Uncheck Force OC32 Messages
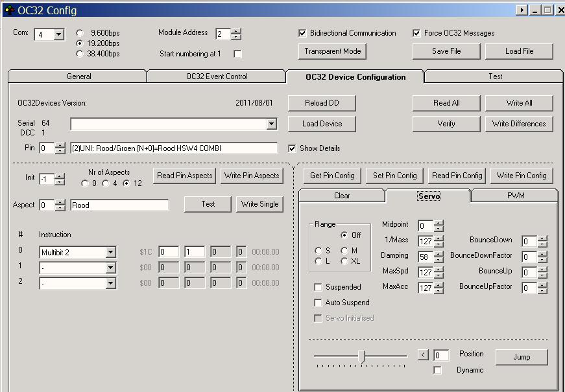The width and height of the screenshot is (565, 392). [416, 33]
